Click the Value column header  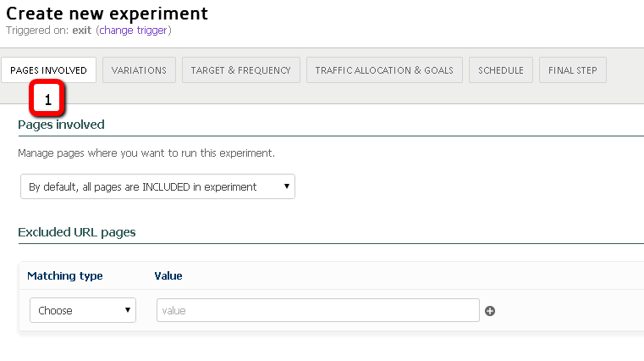[x=168, y=276]
